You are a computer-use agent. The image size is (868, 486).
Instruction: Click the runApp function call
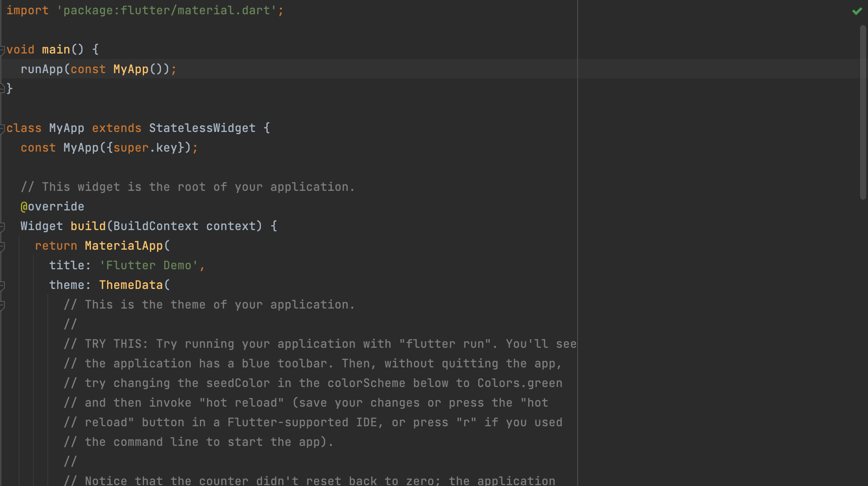[x=41, y=69]
